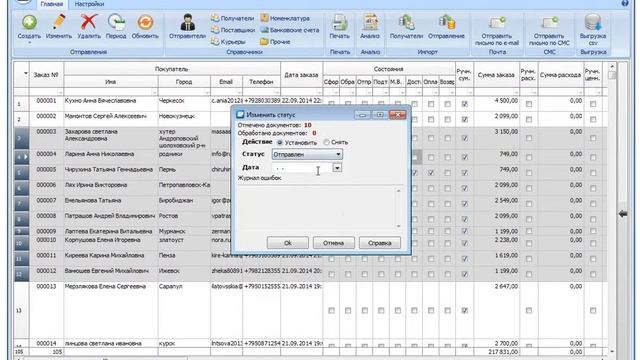640x360 pixels.
Task: Open the Заказ № column filter dropdown
Action: pyautogui.click(x=60, y=93)
